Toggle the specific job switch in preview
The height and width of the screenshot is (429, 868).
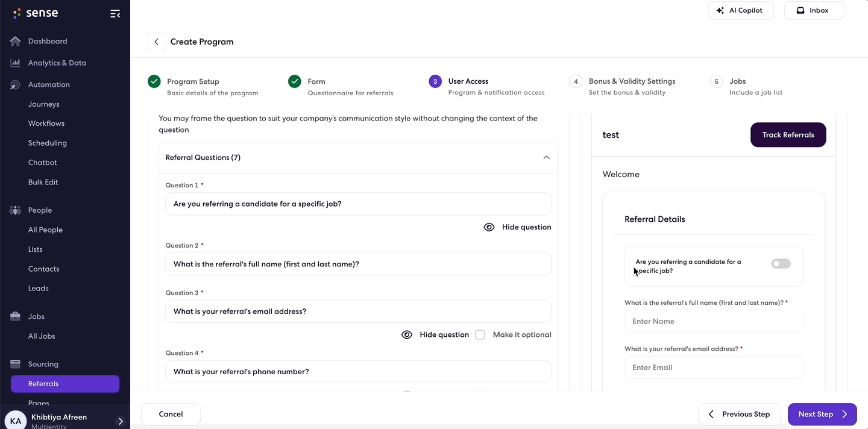point(781,263)
